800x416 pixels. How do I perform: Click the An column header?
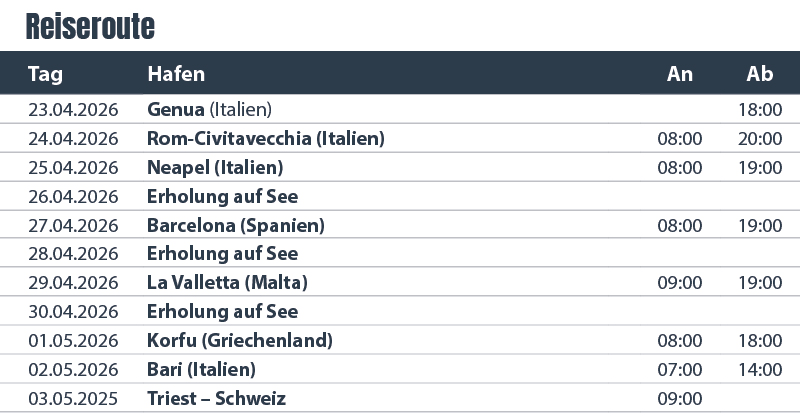(x=680, y=74)
